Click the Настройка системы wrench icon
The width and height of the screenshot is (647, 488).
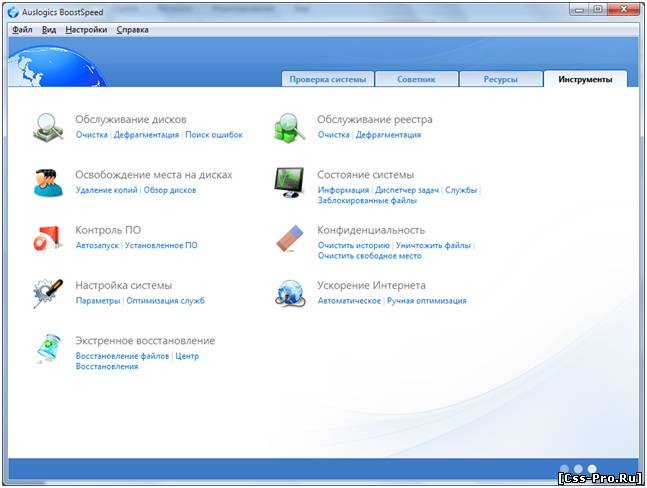pyautogui.click(x=49, y=293)
